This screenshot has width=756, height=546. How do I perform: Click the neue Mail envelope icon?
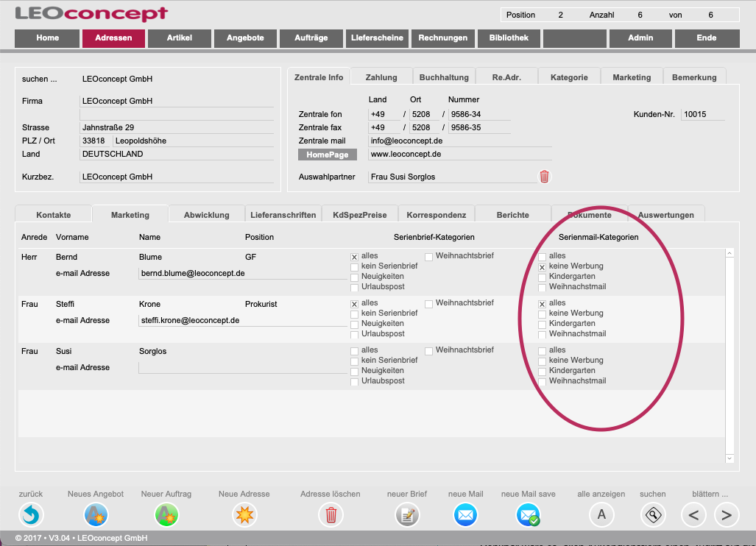[465, 514]
